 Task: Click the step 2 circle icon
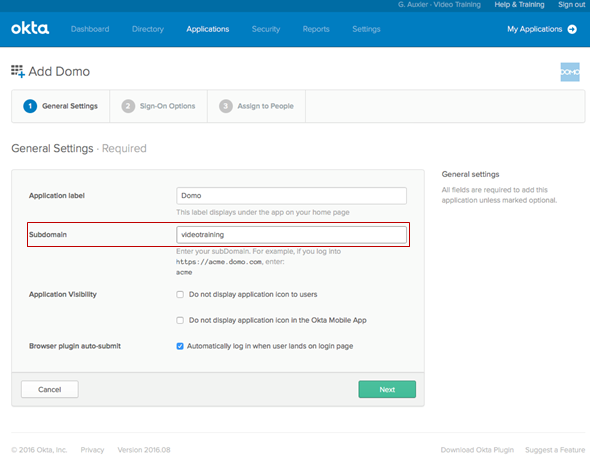point(128,106)
